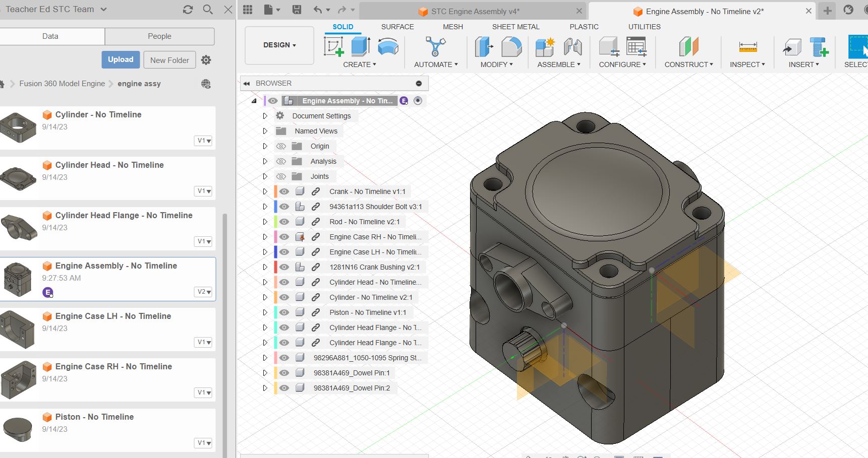The image size is (868, 458).
Task: Switch to the SHEET METAL tab
Action: point(515,27)
